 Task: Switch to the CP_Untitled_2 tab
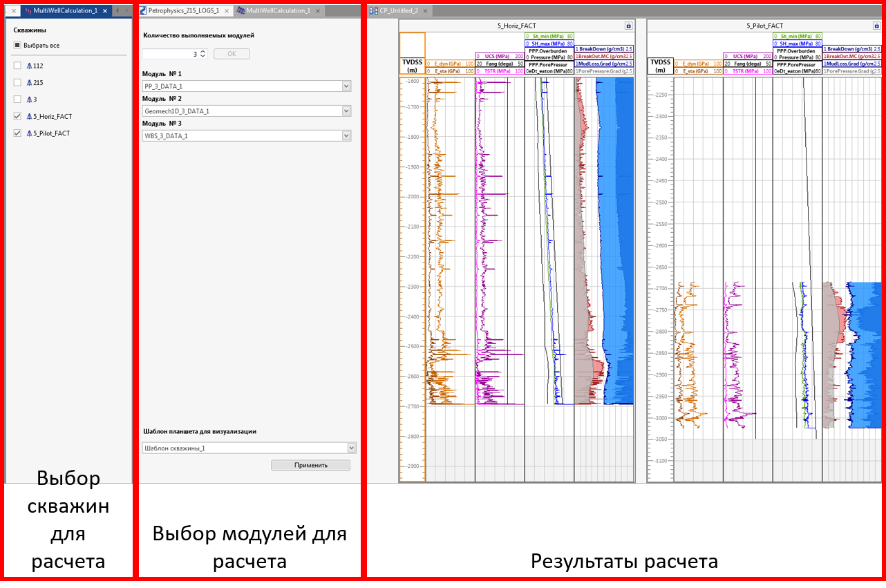coord(399,11)
